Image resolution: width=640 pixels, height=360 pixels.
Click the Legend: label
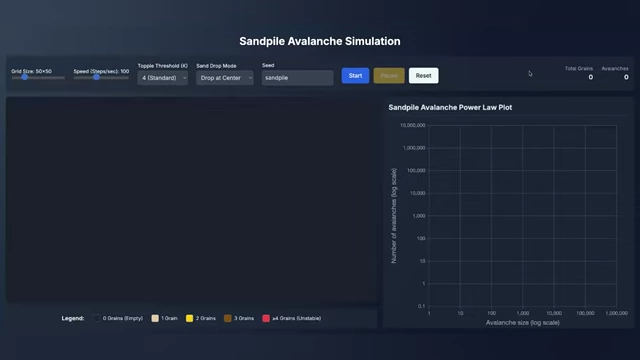pos(73,318)
